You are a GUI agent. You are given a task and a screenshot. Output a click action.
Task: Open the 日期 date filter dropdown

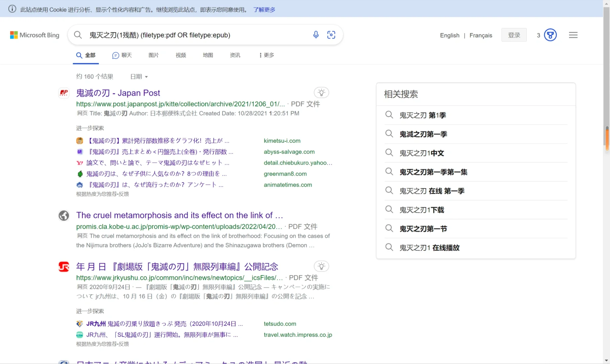point(139,77)
